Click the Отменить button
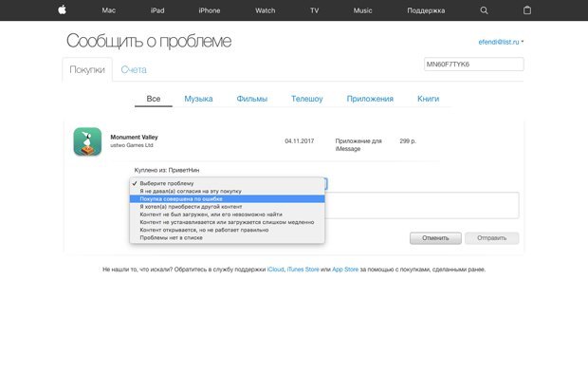 click(x=435, y=238)
